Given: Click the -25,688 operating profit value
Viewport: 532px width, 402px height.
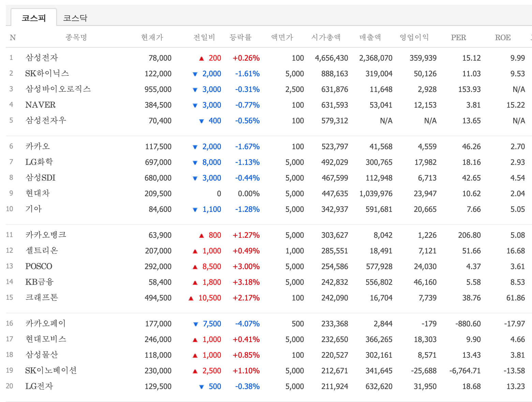Looking at the screenshot, I should [424, 371].
